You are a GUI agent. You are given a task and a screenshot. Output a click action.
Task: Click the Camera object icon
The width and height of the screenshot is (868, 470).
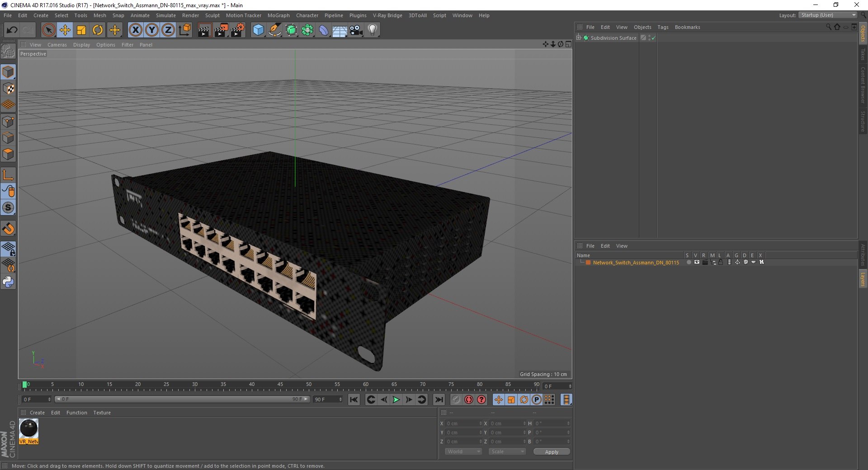pyautogui.click(x=356, y=30)
